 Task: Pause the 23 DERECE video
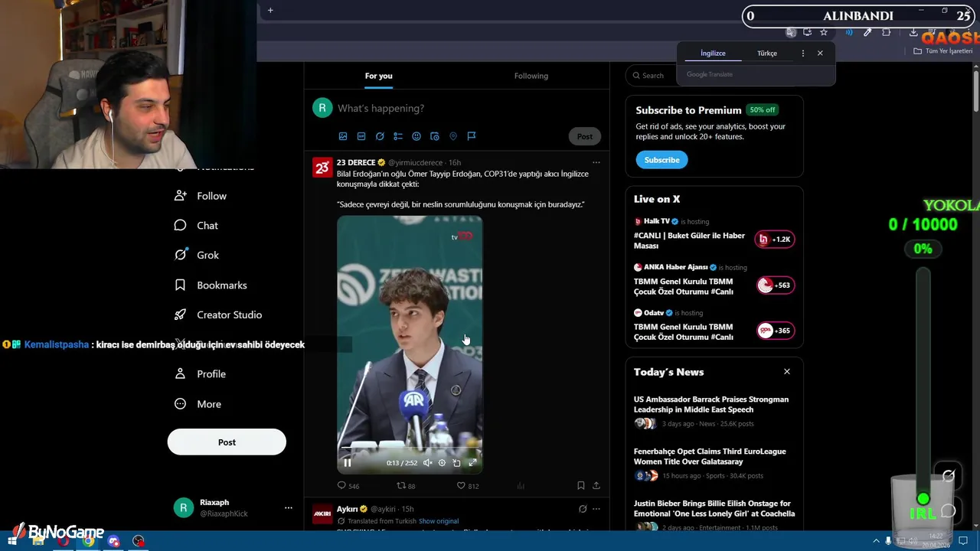[x=347, y=462]
